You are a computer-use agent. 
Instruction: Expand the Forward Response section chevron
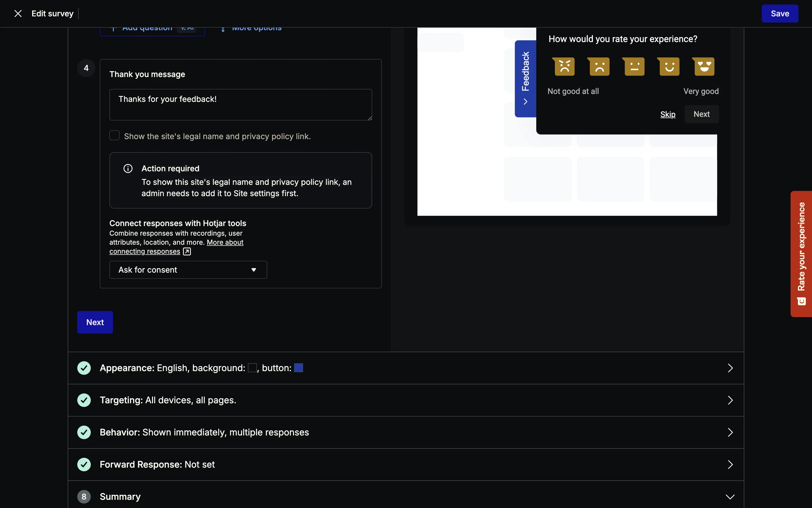(731, 464)
